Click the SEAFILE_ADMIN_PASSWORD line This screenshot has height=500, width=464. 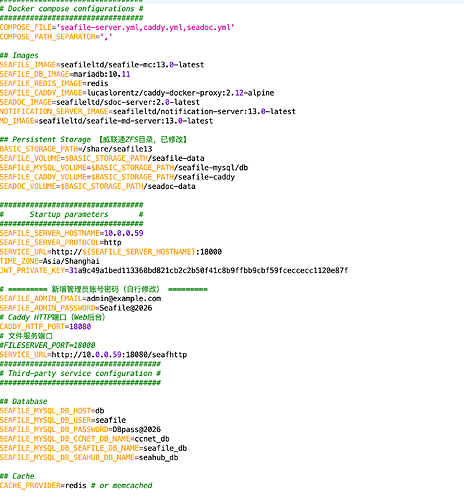point(76,308)
